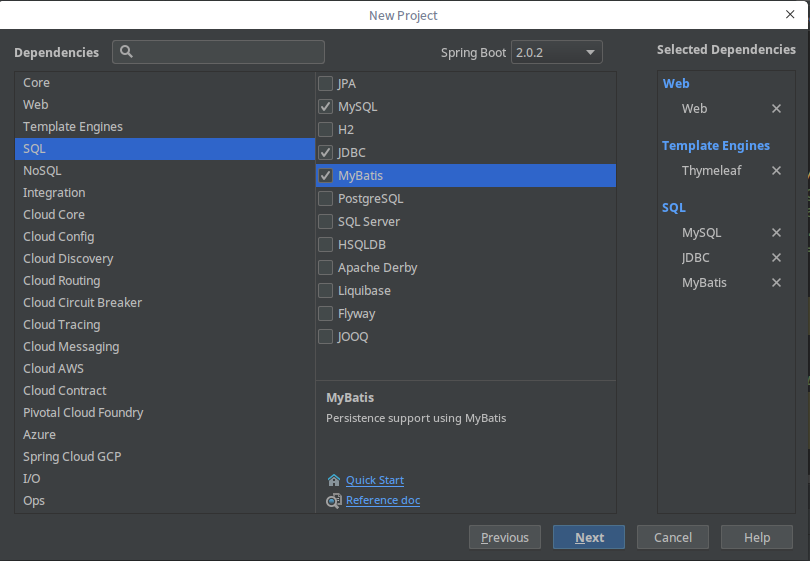Select the Web category in list
Viewport: 810px width, 561px height.
165,104
